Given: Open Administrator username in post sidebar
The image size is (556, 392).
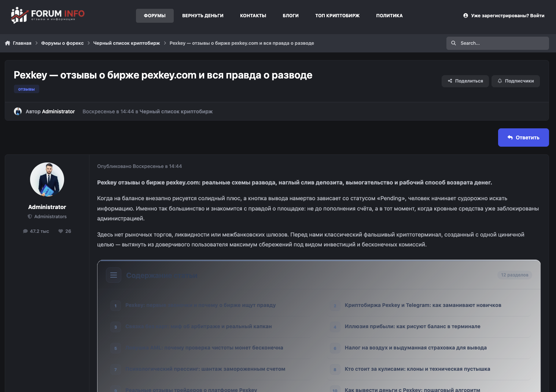Looking at the screenshot, I should 47,207.
